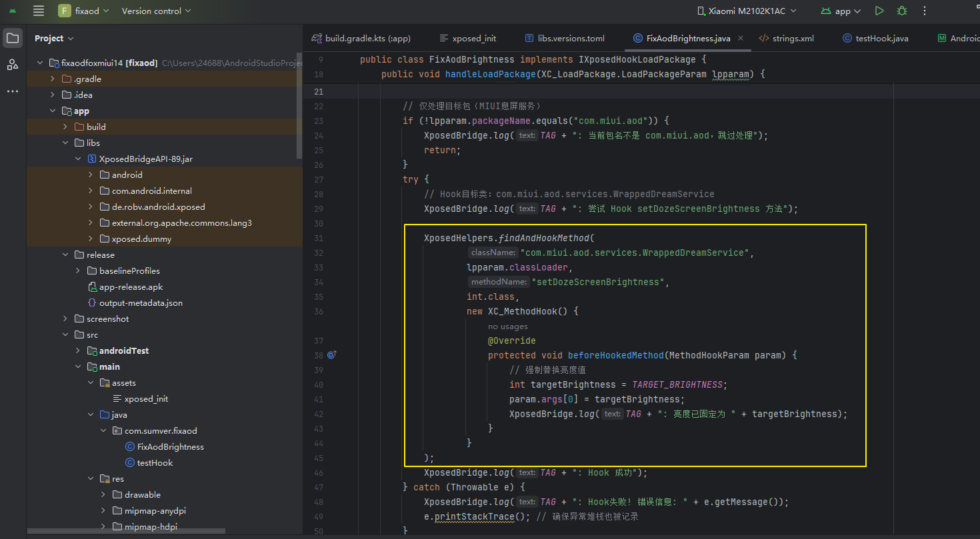
Task: Select the fixaodfoxmiui14 root project node
Action: [x=109, y=63]
